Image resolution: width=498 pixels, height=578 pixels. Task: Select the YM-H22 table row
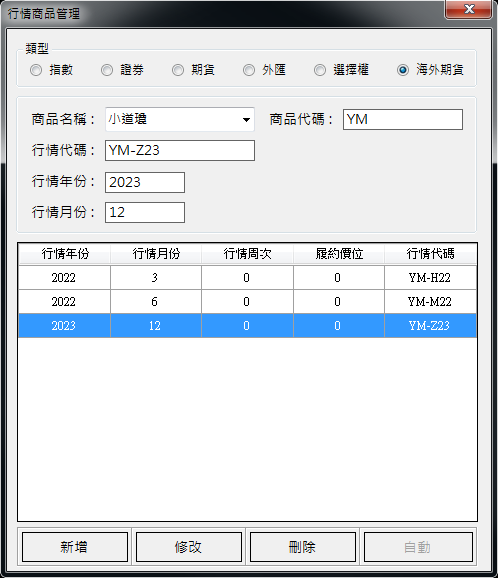click(x=247, y=278)
